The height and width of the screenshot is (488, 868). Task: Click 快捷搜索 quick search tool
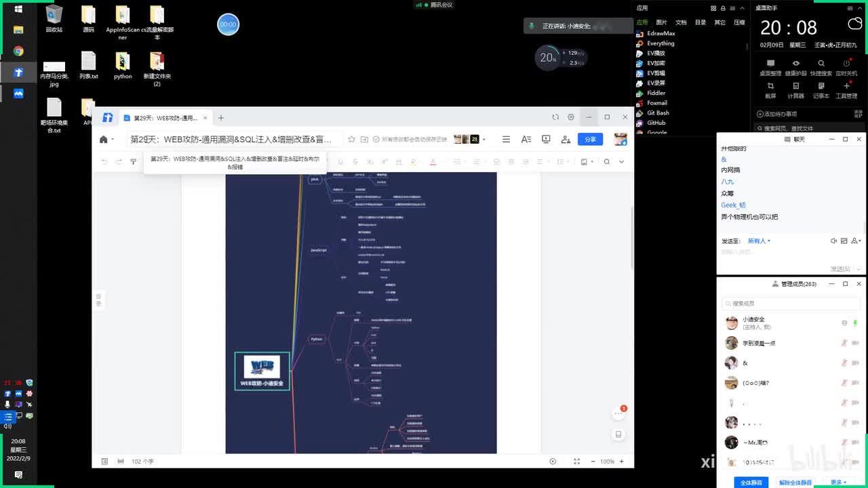tap(821, 68)
